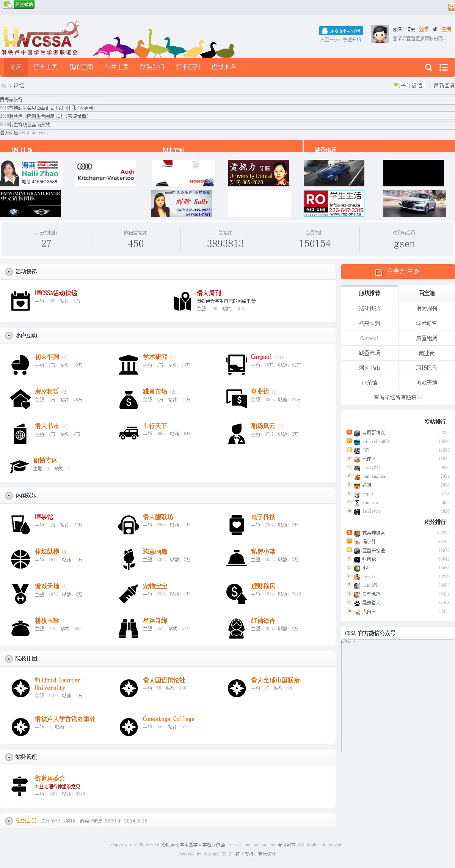Image resolution: width=455 pixels, height=868 pixels.
Task: Click user 巨蟹哥接送 in 发帖排行
Action: click(x=373, y=433)
